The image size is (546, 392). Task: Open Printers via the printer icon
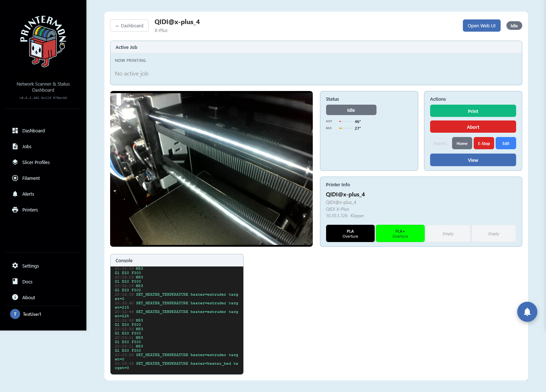(x=15, y=210)
